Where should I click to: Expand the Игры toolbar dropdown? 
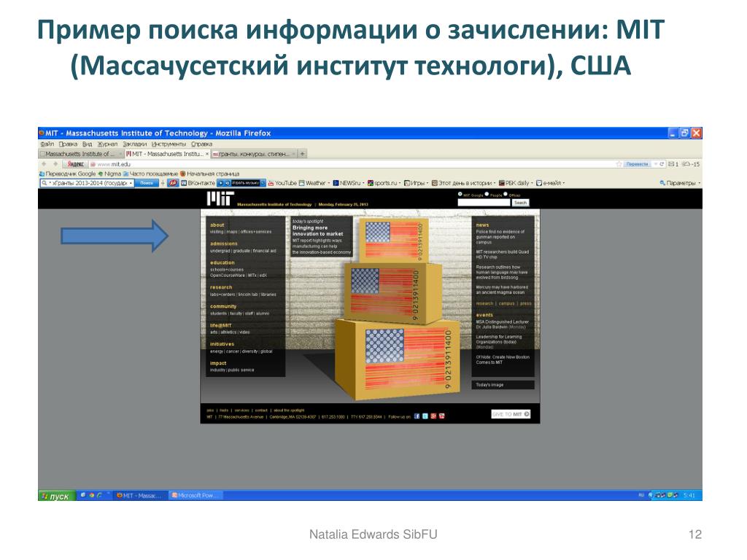point(427,183)
